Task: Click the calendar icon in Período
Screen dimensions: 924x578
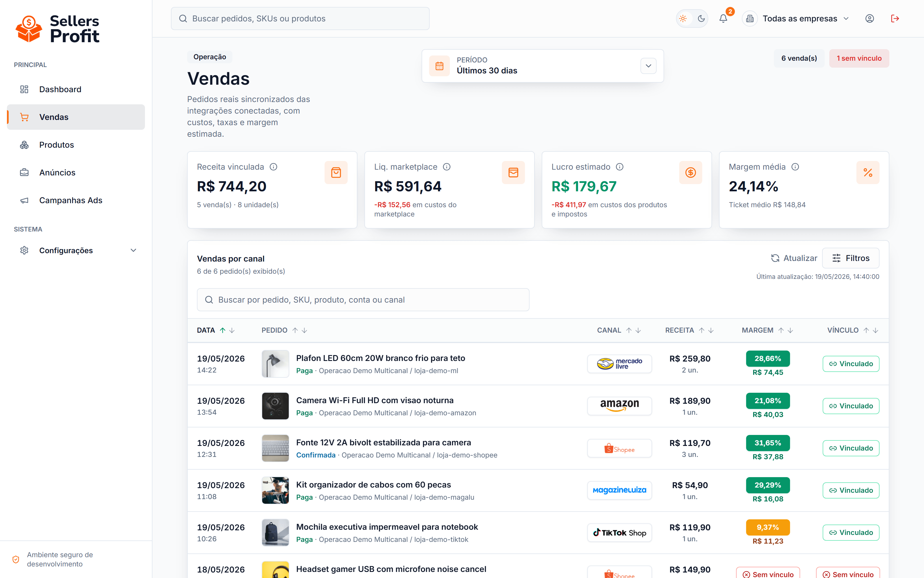Action: pyautogui.click(x=439, y=66)
